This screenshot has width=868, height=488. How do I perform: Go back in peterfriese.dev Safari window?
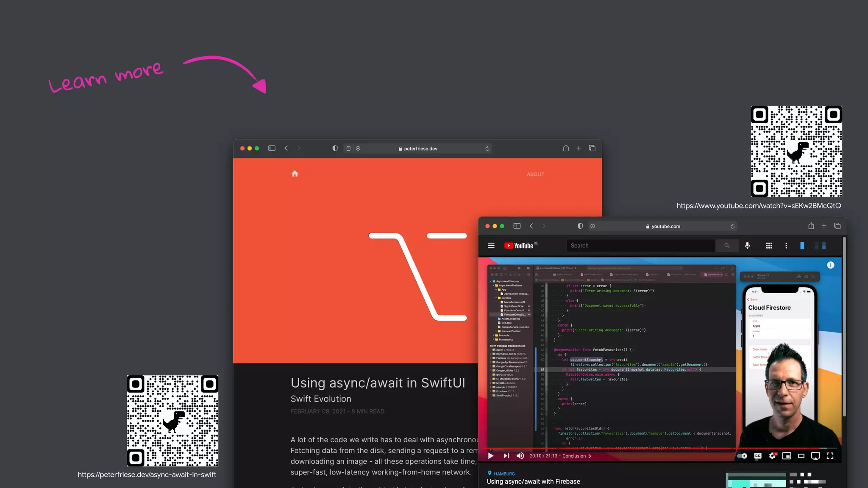click(x=286, y=148)
